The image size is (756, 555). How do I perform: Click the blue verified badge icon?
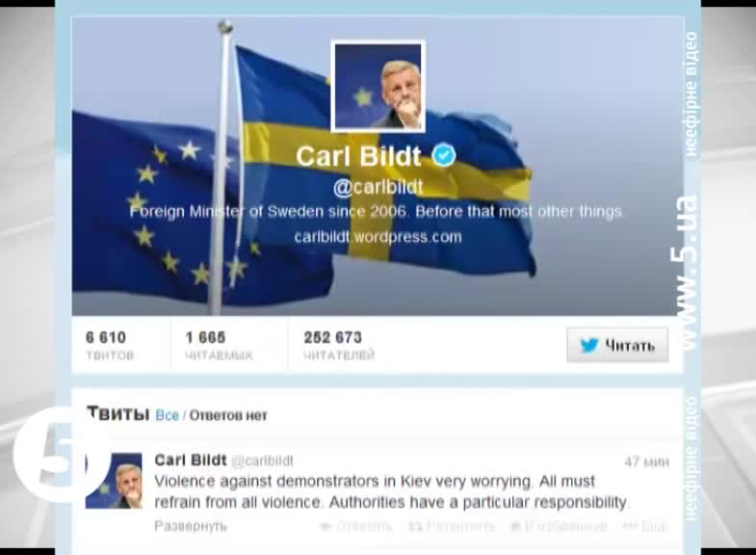pos(444,155)
